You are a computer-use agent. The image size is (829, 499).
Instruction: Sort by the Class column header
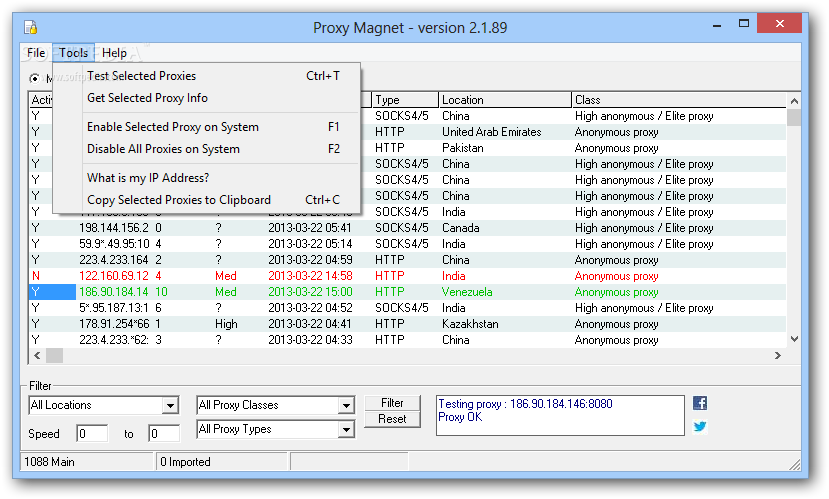(x=679, y=100)
